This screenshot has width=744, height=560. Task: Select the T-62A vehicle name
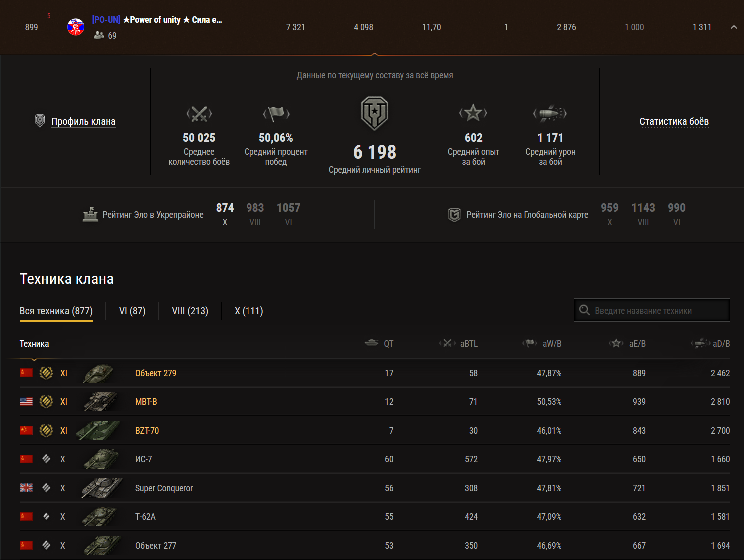click(145, 517)
